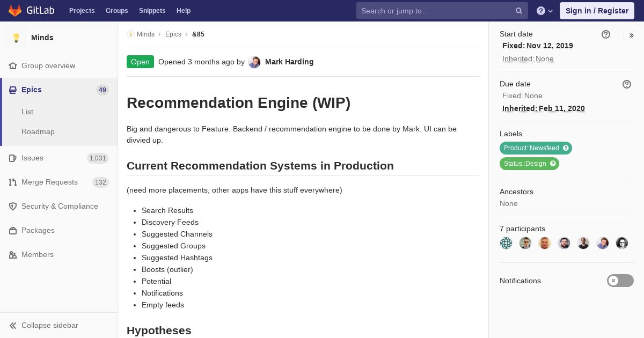Viewport: 644px width, 338px height.
Task: Click the Product::Newsfeed label help icon
Action: 566,148
